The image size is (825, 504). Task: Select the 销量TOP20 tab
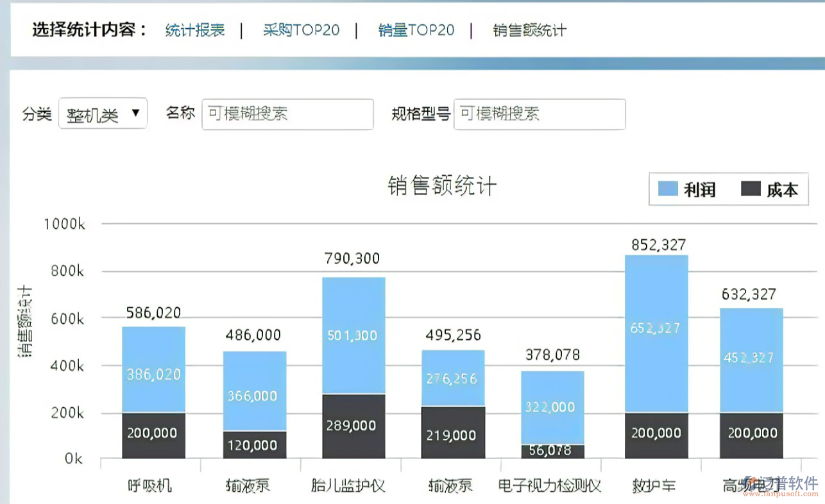[416, 30]
